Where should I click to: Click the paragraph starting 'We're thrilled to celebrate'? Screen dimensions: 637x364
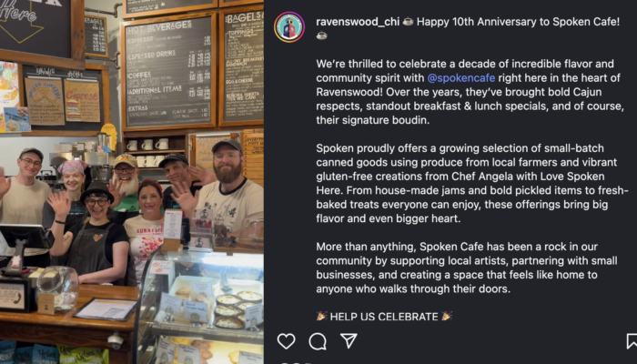click(x=470, y=92)
